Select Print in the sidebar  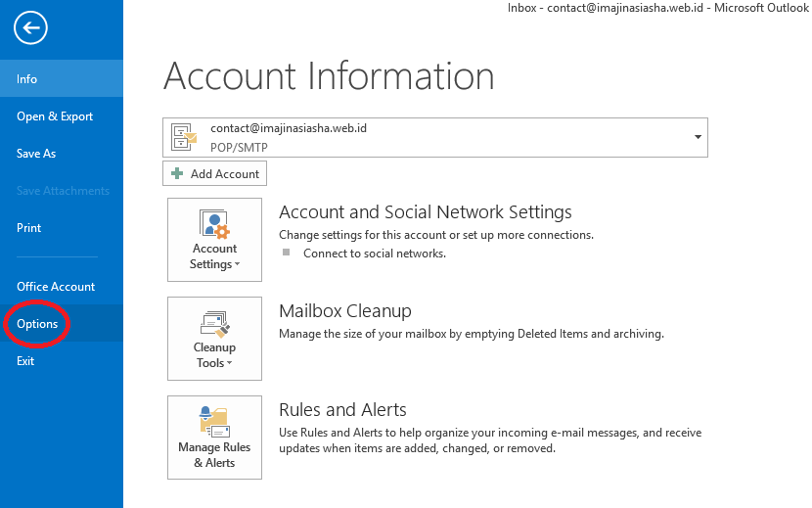point(62,227)
